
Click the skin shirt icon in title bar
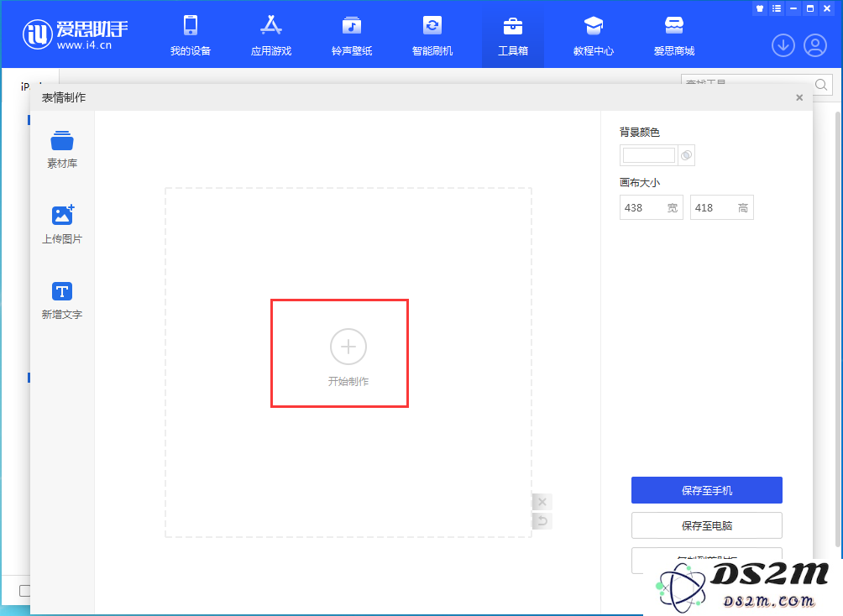click(760, 8)
